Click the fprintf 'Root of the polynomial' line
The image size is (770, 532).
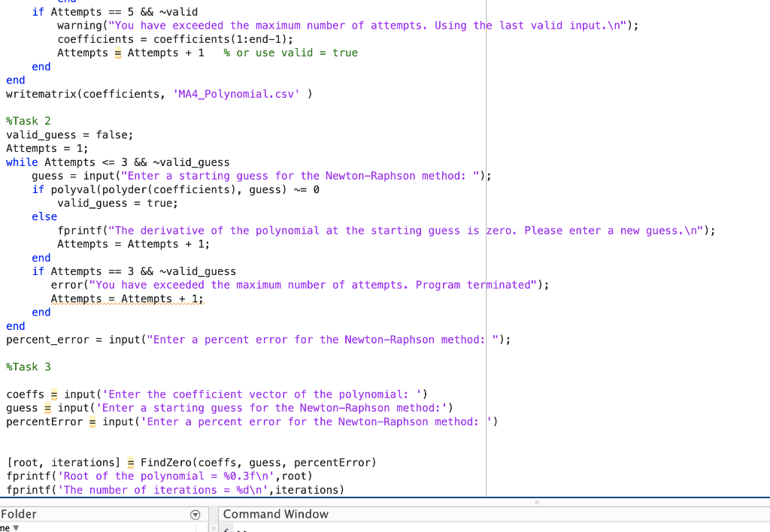tap(159, 476)
